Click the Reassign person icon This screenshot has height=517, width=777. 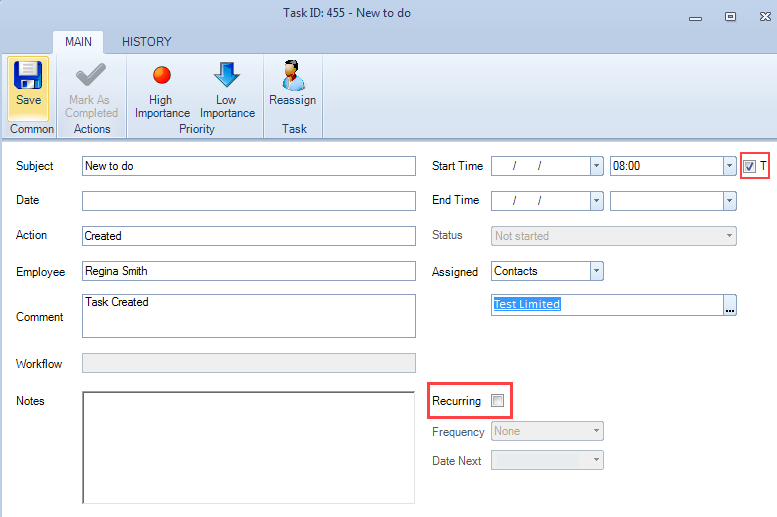(292, 75)
